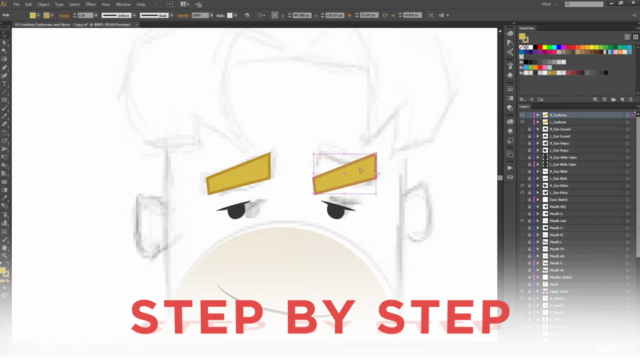Click the X position field
The height and width of the screenshot is (360, 640).
(x=302, y=16)
